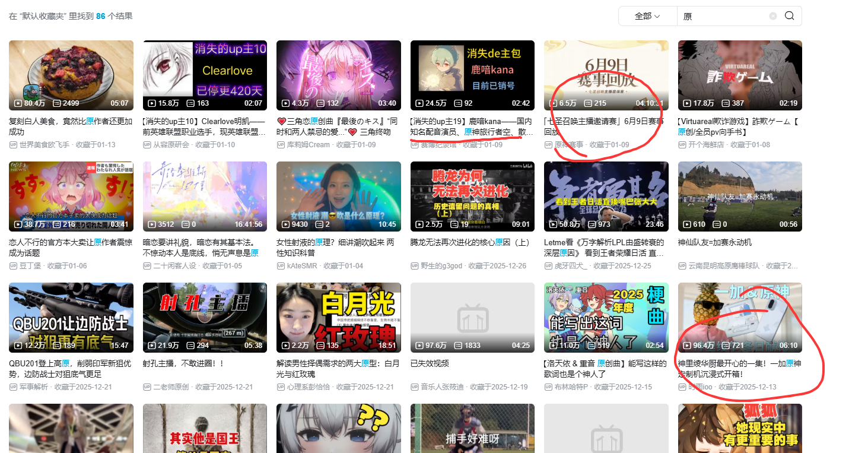Open the 白月光 红玫瑰 video thumbnail
This screenshot has width=868, height=453.
click(x=338, y=317)
